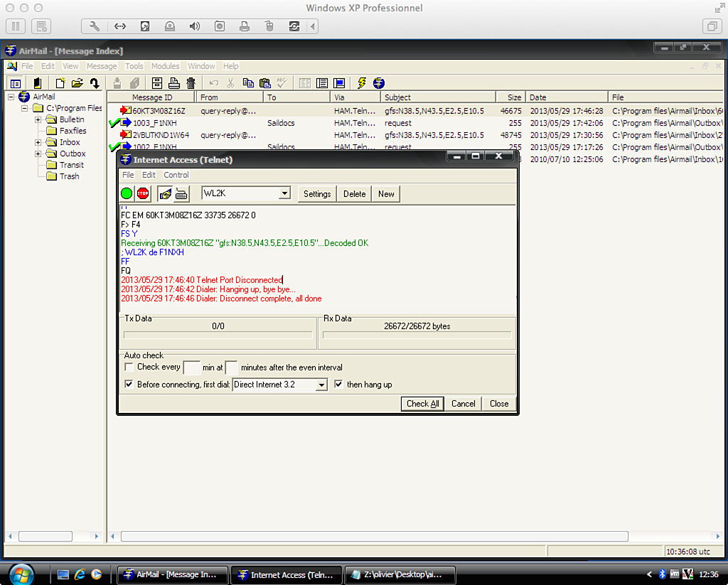Image resolution: width=728 pixels, height=585 pixels.
Task: Click the VM printer icon in host toolbar
Action: [x=245, y=26]
